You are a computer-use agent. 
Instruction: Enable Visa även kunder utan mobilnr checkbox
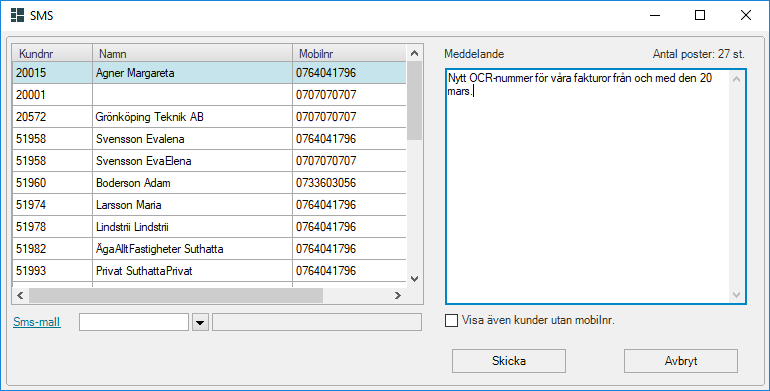pos(451,320)
